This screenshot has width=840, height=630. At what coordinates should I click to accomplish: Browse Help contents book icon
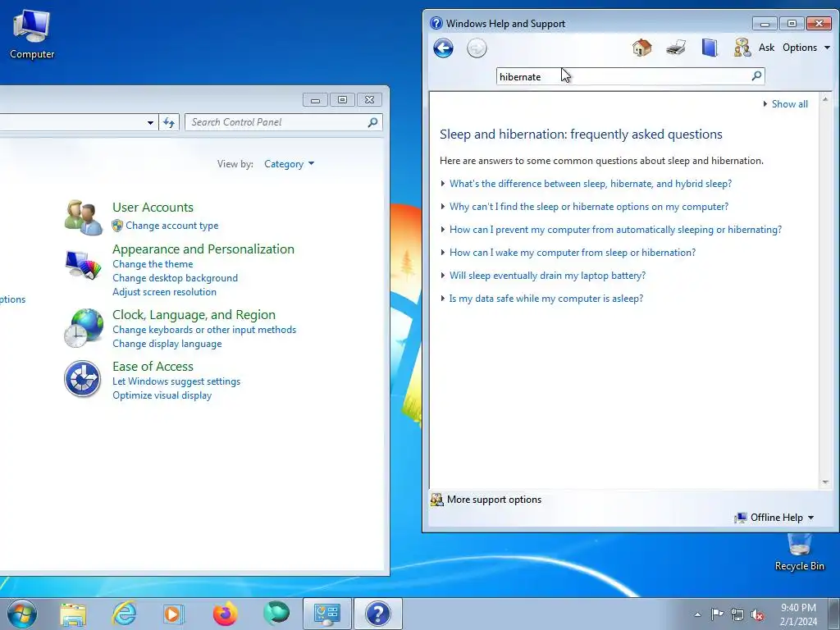[710, 48]
